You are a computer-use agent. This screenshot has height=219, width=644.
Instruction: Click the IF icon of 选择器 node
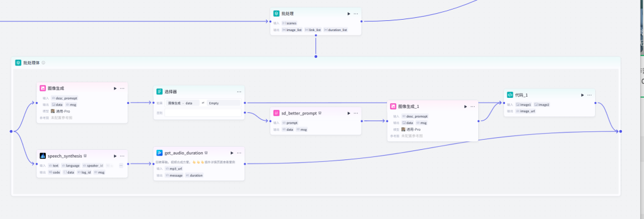(159, 91)
